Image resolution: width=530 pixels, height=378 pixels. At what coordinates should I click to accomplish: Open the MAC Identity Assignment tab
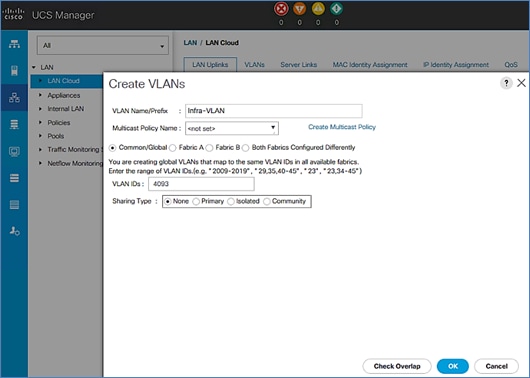tap(370, 65)
